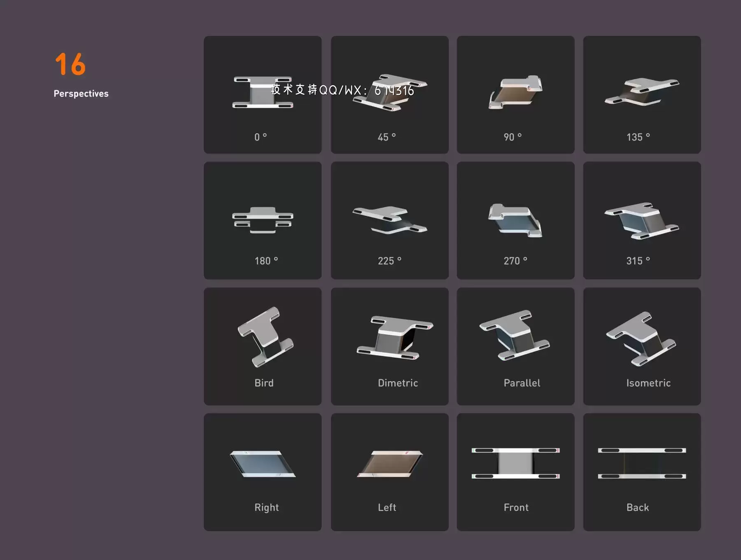741x560 pixels.
Task: Click the Front label text
Action: coord(516,507)
